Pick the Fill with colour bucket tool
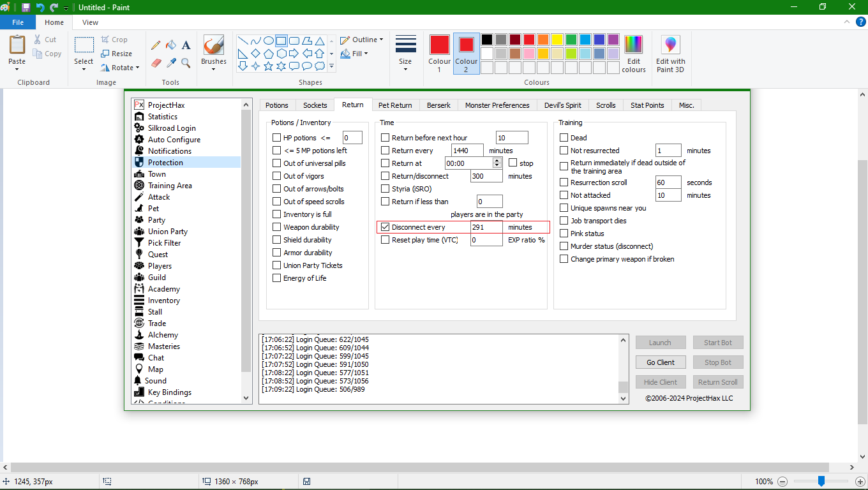 click(x=171, y=45)
